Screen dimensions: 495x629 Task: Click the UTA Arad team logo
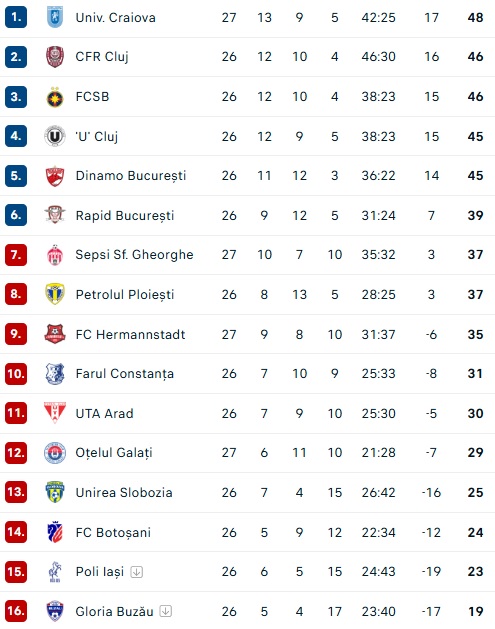(x=55, y=413)
